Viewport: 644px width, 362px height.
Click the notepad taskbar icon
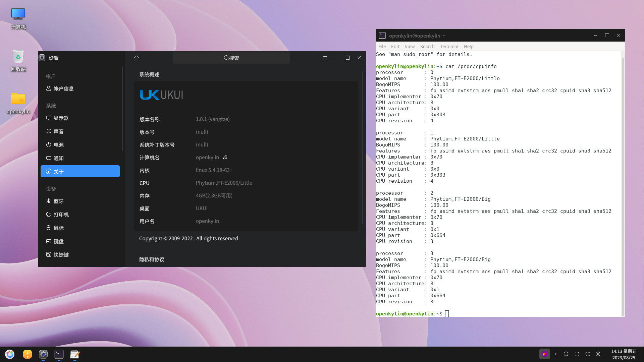[75, 354]
